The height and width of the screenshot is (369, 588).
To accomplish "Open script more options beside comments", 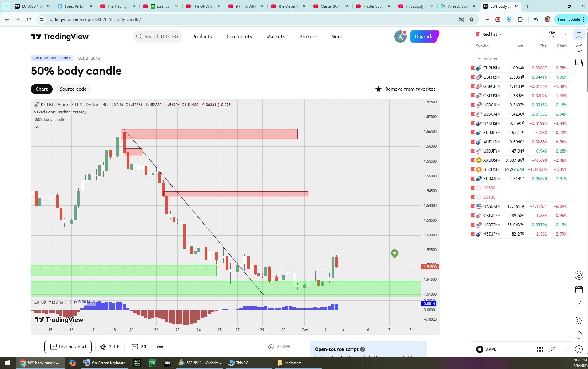I will 160,347.
